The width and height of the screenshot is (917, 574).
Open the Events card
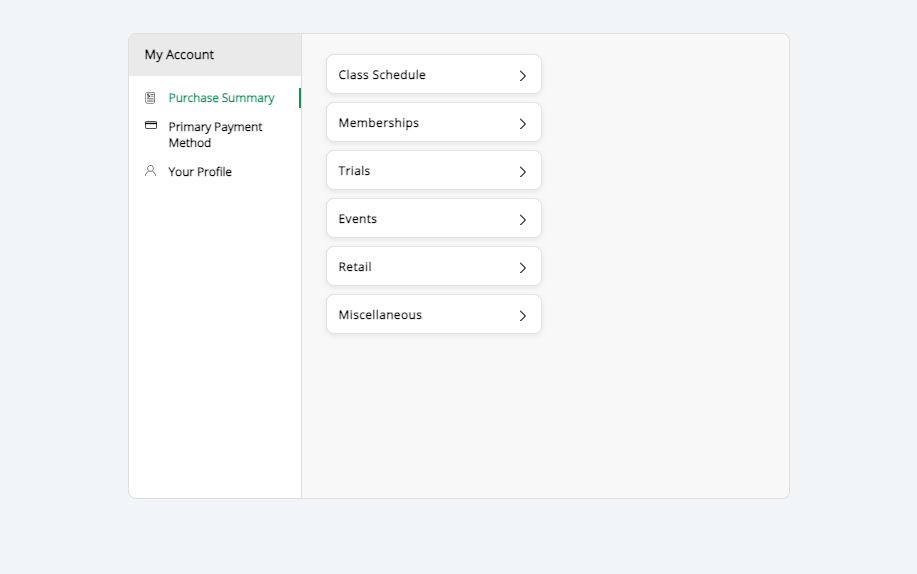click(434, 218)
